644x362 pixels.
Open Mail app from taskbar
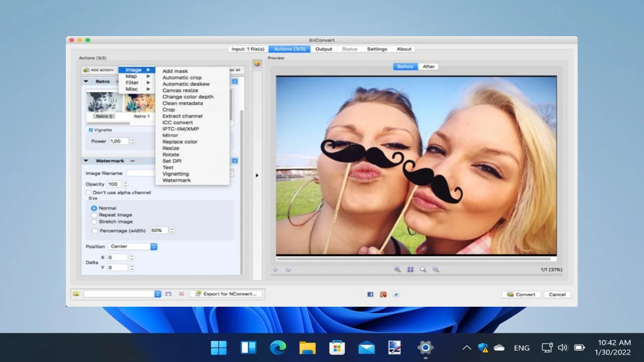coord(366,347)
